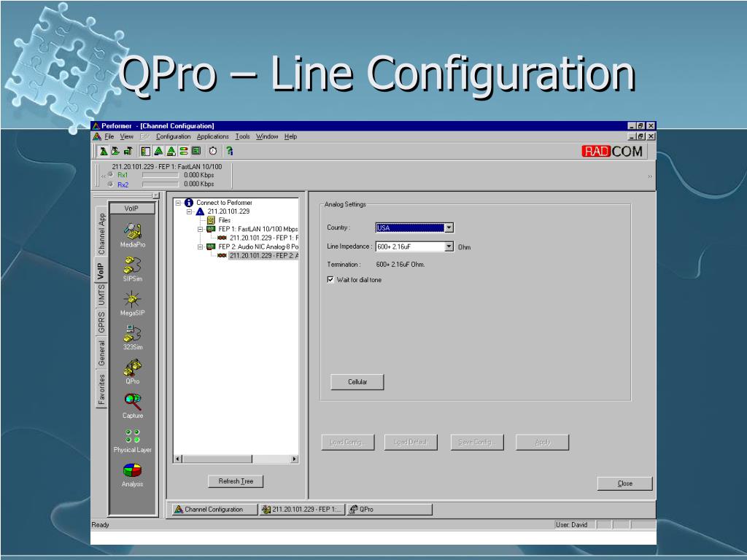Open the Applications menu
Viewport: 747px width, 560px height.
coord(212,136)
